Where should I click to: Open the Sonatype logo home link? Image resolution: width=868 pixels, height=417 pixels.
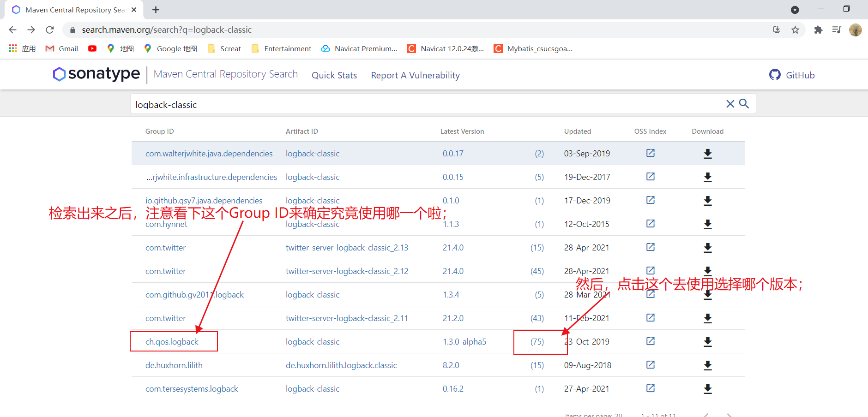point(96,74)
